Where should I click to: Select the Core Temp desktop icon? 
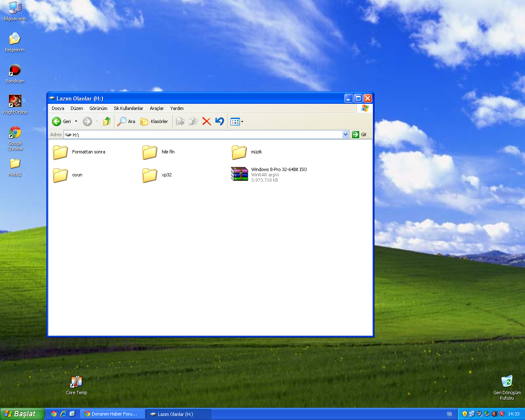[76, 386]
